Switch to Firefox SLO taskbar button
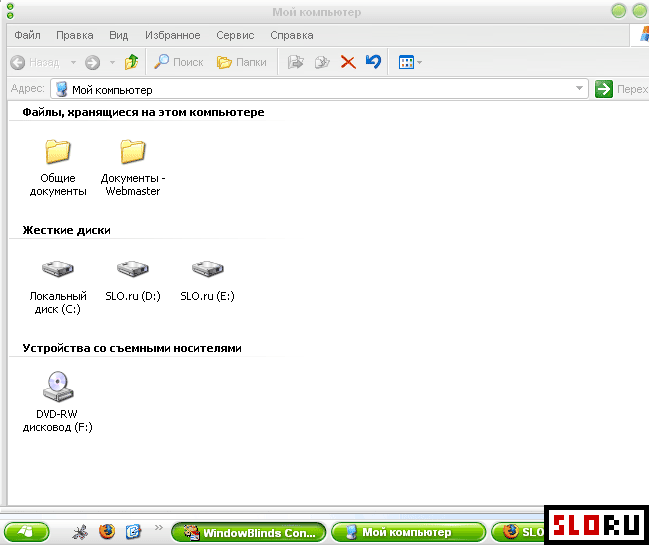The height and width of the screenshot is (545, 649). click(518, 532)
